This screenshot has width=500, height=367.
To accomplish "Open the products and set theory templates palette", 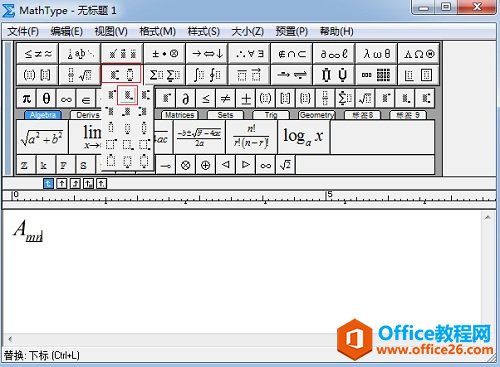I will [x=334, y=75].
